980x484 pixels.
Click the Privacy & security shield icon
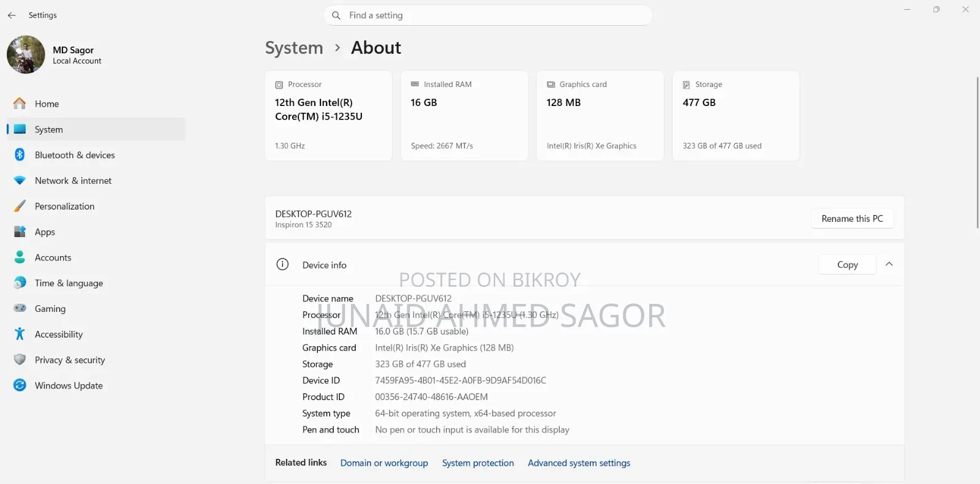tap(20, 360)
